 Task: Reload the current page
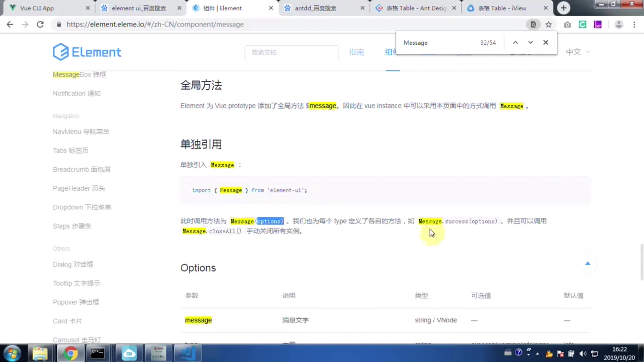tap(40, 24)
